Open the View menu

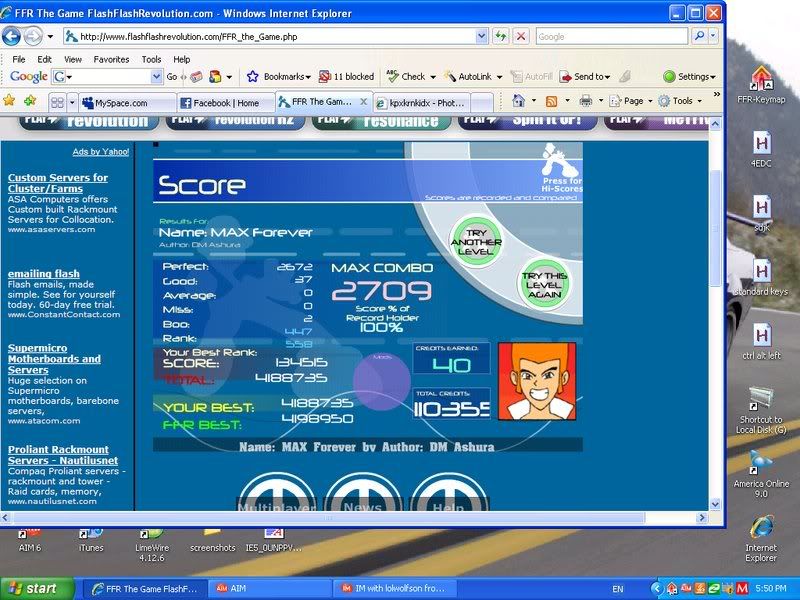pyautogui.click(x=73, y=59)
